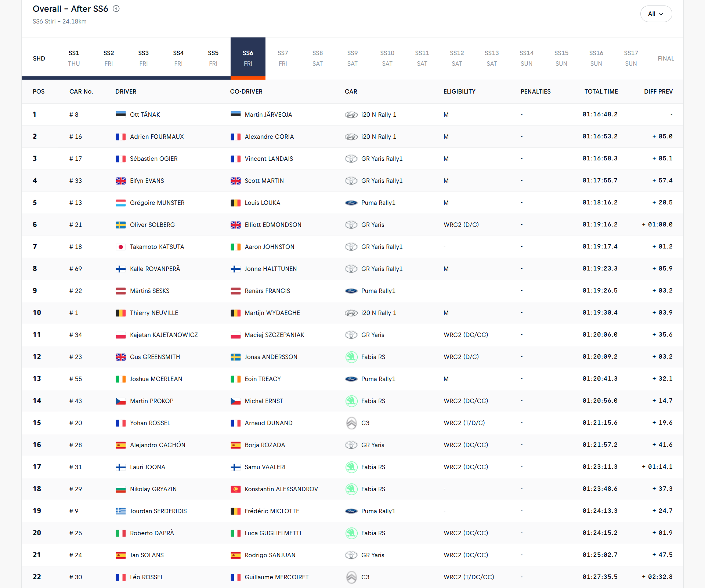
Task: Click driver name Elfyn EVANS
Action: coord(147,181)
